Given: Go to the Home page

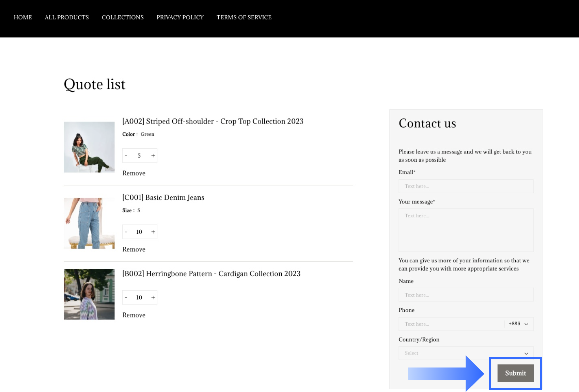Looking at the screenshot, I should (x=23, y=17).
